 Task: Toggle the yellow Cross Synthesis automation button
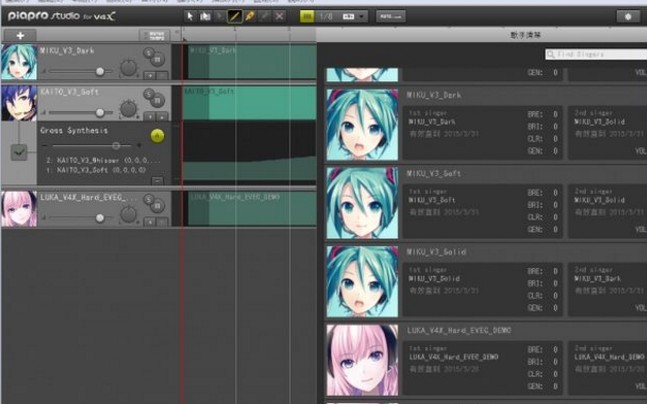[157, 135]
